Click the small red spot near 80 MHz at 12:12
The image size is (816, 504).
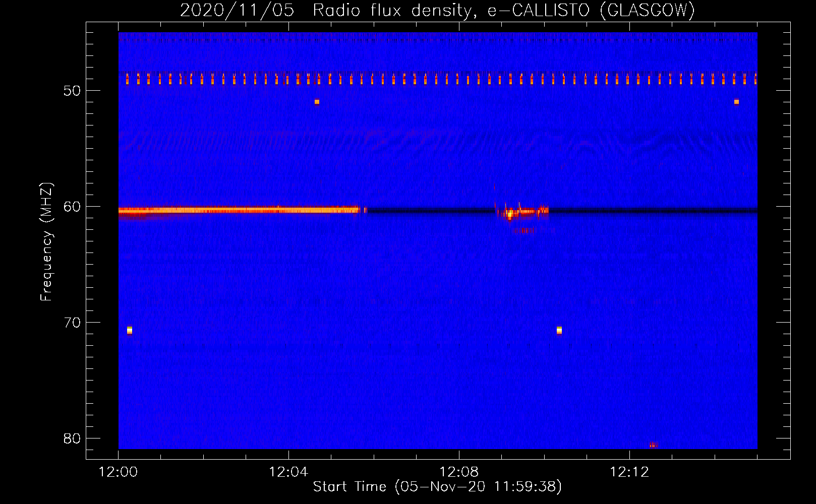coord(654,445)
